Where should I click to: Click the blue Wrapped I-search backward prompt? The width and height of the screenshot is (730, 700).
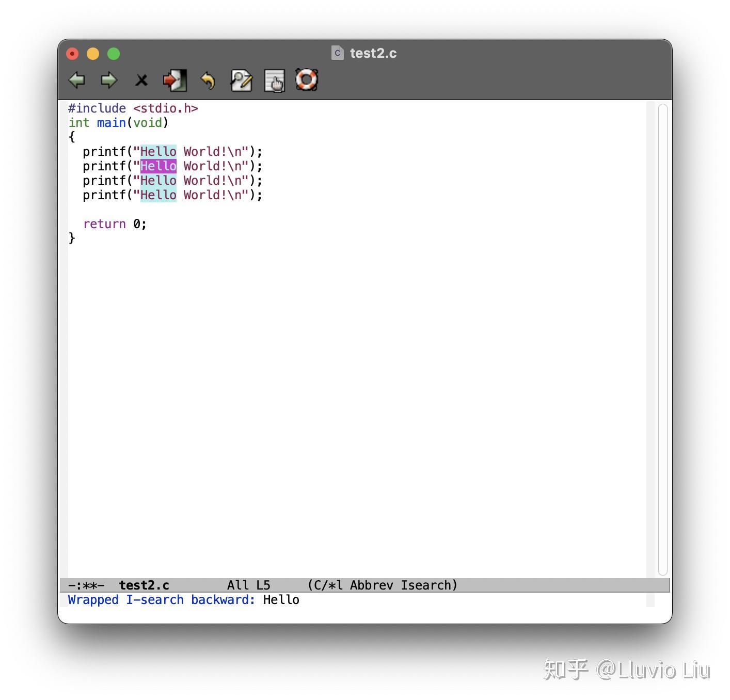(161, 599)
